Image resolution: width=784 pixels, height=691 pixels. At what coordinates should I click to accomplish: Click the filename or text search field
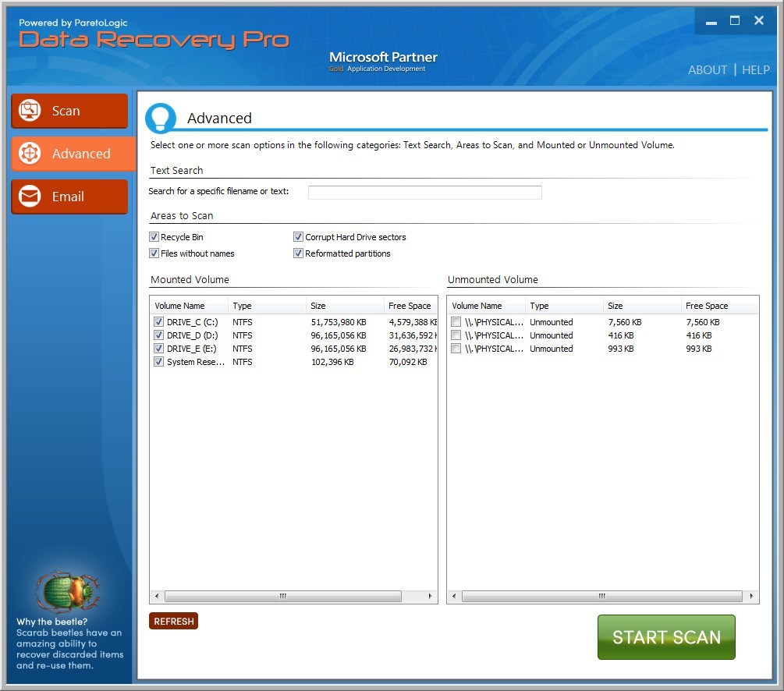425,193
